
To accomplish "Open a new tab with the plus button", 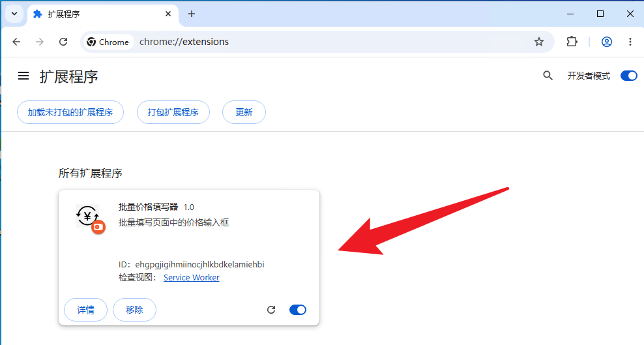I will click(x=192, y=14).
